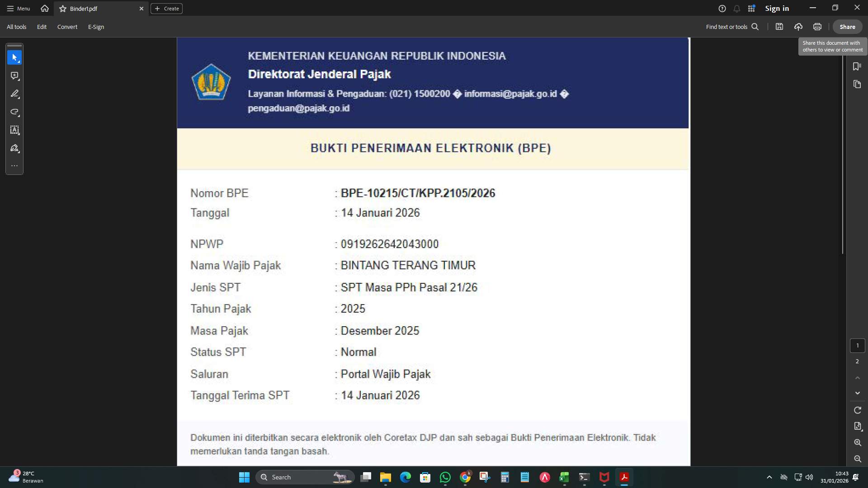This screenshot has width=868, height=488.
Task: Click the Sign in button
Action: click(777, 8)
